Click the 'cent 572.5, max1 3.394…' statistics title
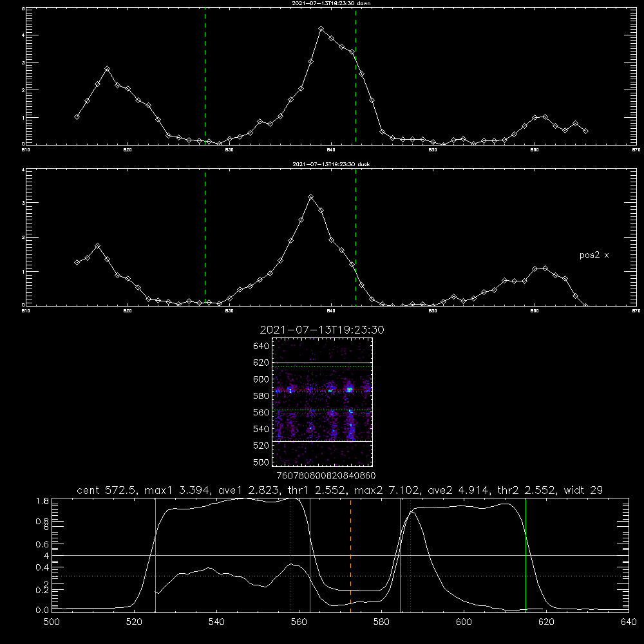The image size is (644, 644). (x=339, y=490)
